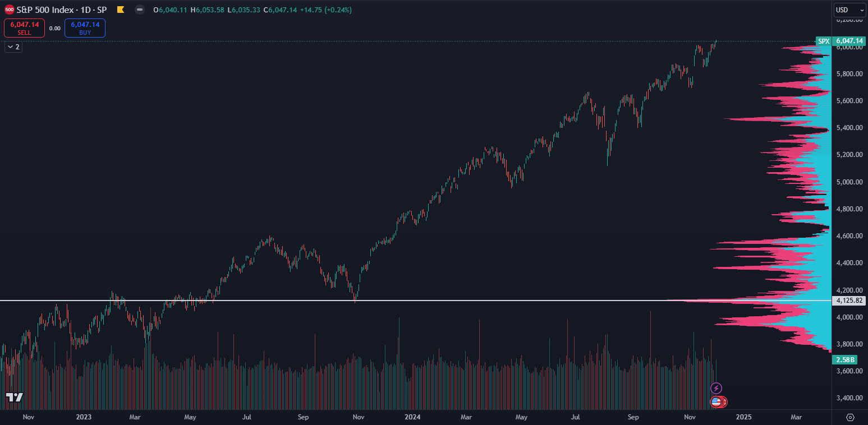Click the 2024 label on the time axis
This screenshot has height=425, width=868.
[412, 417]
